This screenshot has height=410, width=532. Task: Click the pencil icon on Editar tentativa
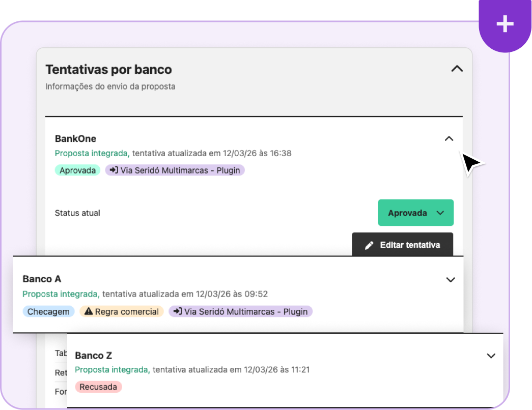370,245
